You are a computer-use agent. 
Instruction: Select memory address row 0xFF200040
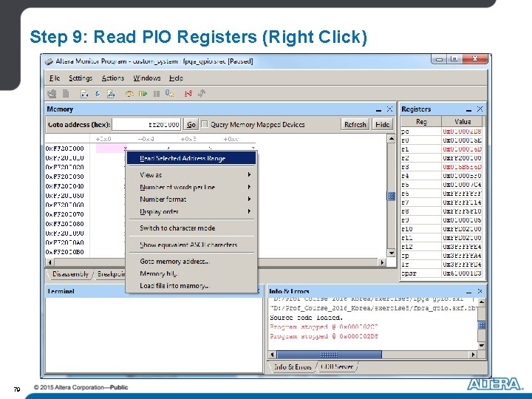click(x=64, y=186)
